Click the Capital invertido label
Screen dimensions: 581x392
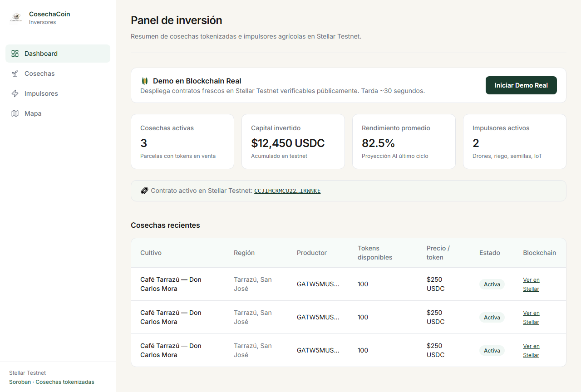pyautogui.click(x=276, y=128)
